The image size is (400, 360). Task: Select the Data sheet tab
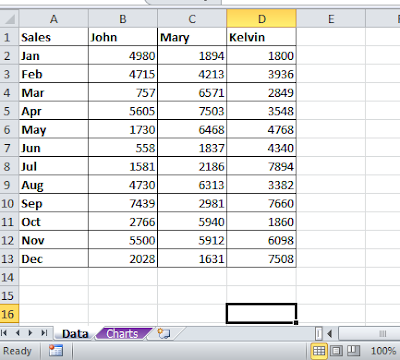[75, 334]
